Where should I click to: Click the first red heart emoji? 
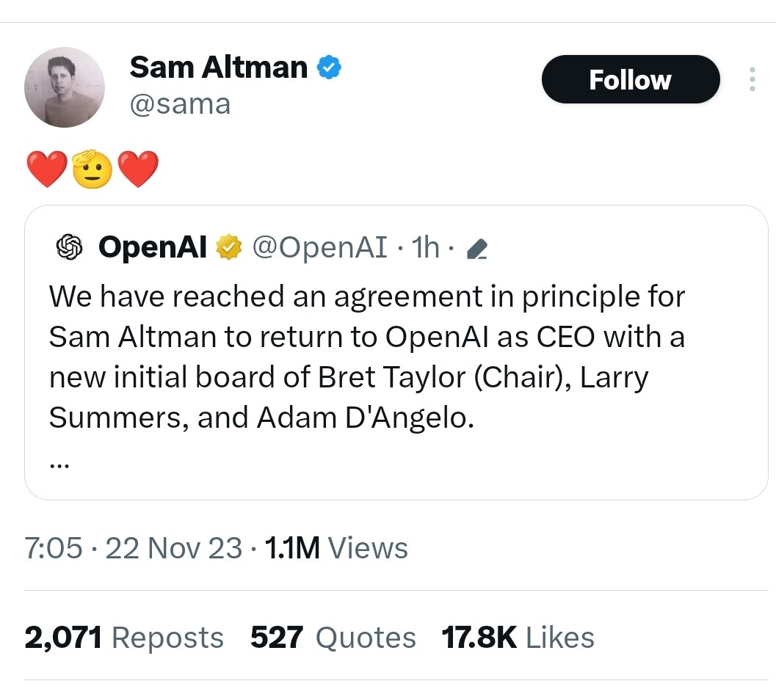coord(46,169)
